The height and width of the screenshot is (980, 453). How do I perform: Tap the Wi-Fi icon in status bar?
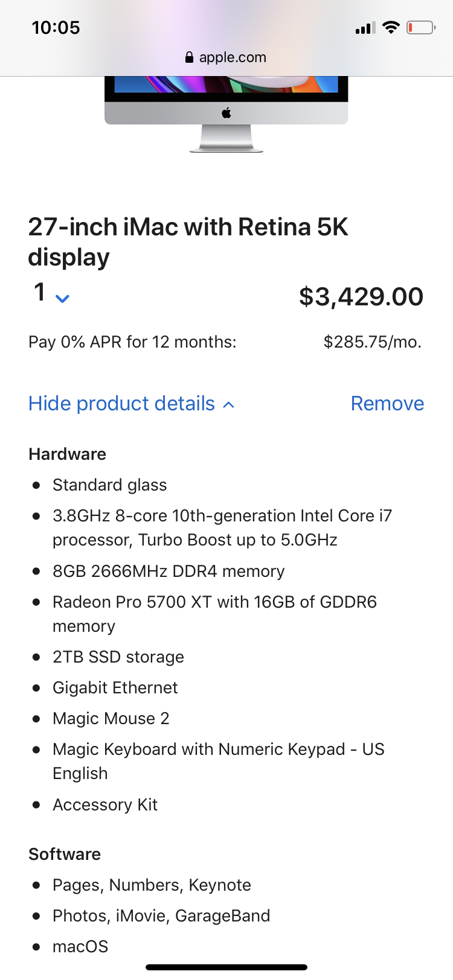pyautogui.click(x=391, y=27)
